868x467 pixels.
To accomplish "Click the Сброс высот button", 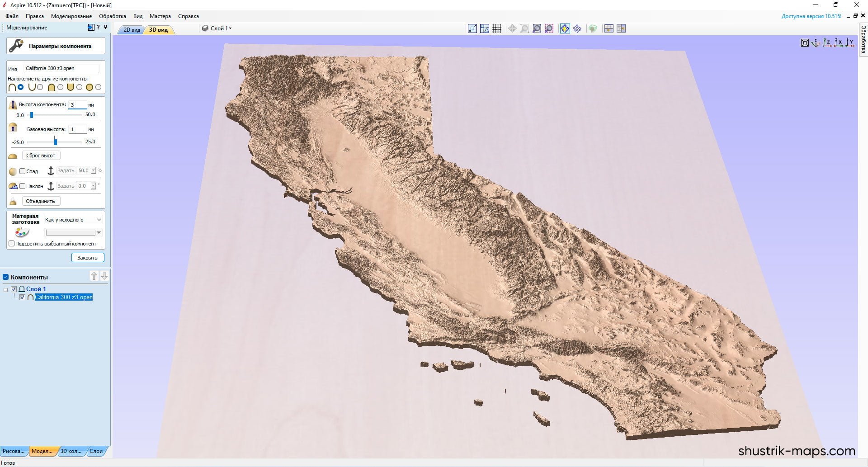I will click(41, 156).
